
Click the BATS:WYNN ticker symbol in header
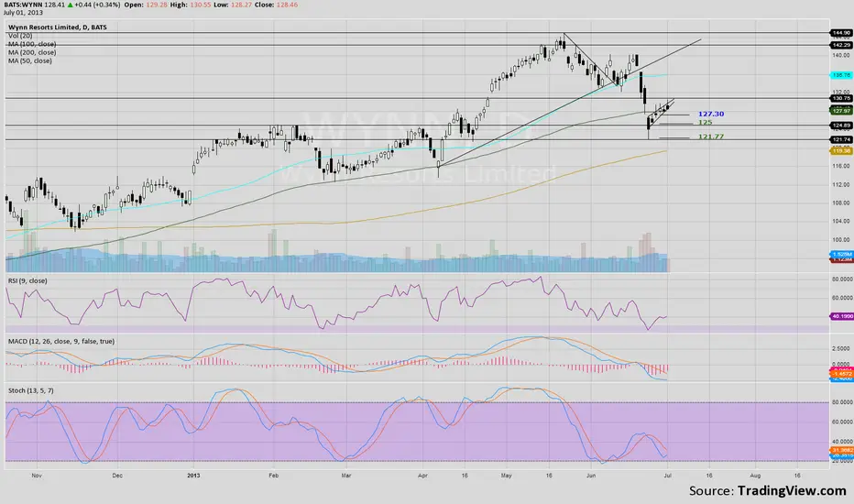coord(23,5)
